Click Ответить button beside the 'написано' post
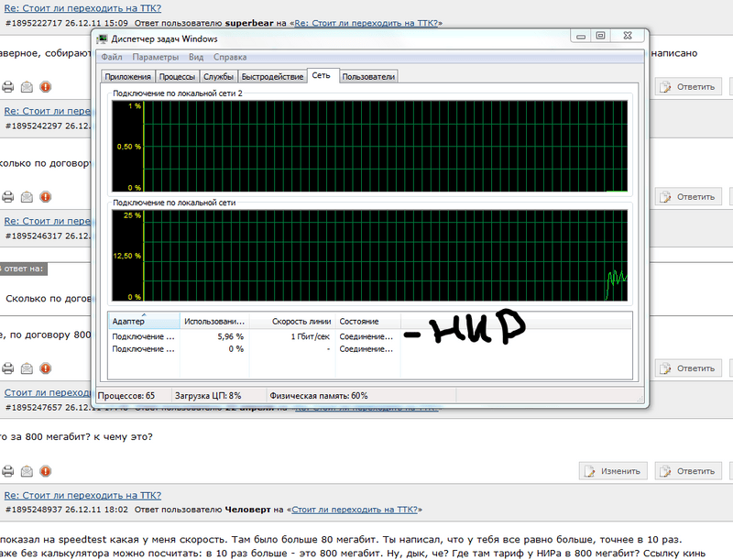The width and height of the screenshot is (733, 560). [x=688, y=87]
